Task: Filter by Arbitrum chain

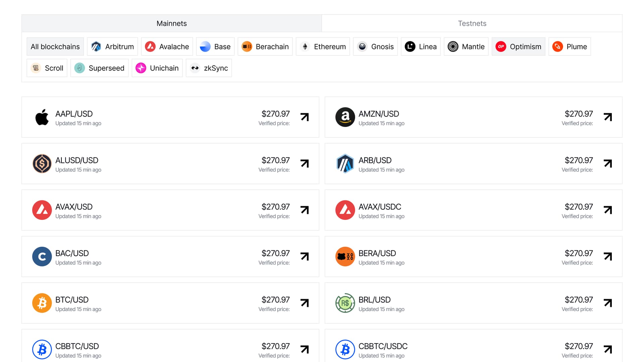Action: click(x=112, y=47)
